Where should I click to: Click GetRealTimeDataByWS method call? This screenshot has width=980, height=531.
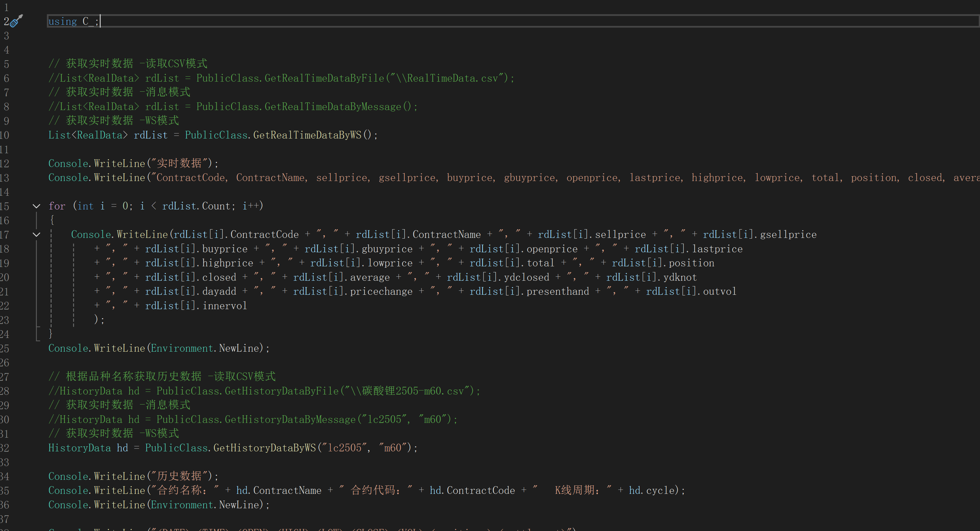[x=307, y=135]
